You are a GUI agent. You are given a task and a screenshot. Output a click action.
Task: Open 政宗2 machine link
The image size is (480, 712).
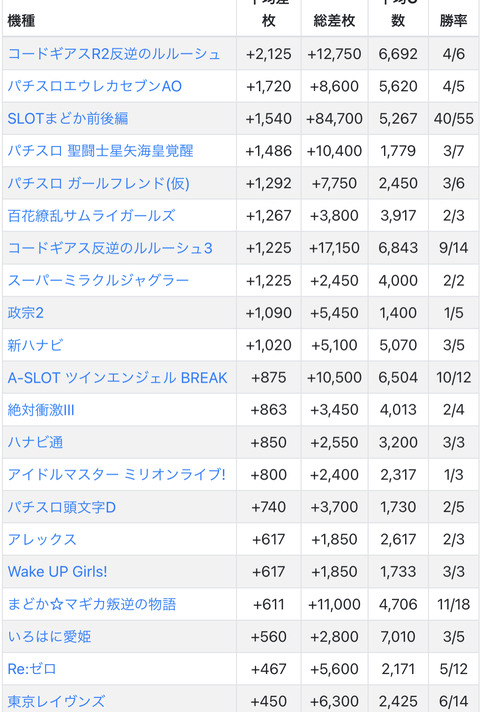[25, 313]
